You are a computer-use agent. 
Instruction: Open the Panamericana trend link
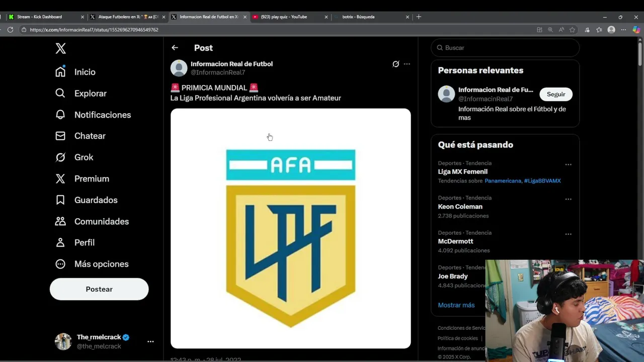(x=503, y=180)
